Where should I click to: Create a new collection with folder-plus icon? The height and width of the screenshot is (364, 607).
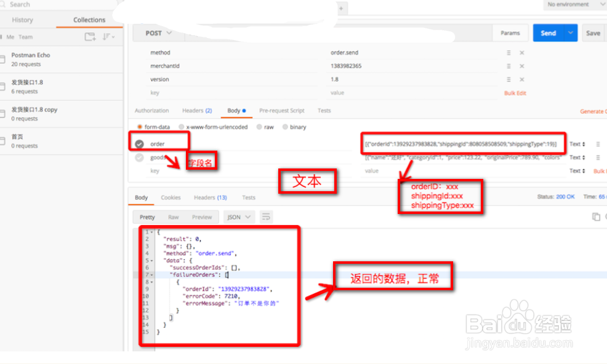point(90,37)
